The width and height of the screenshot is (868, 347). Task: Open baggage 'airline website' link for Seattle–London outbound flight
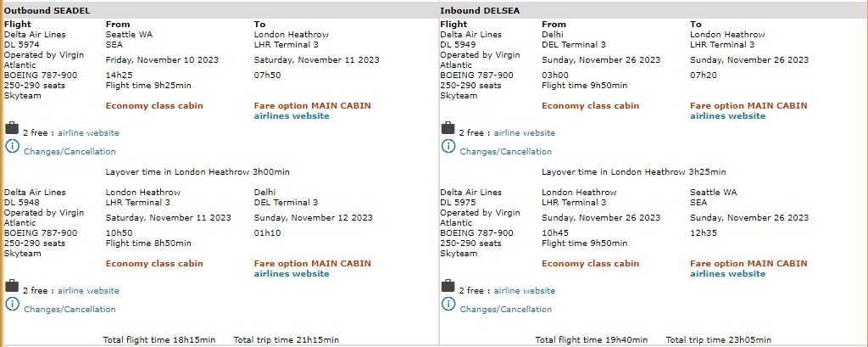coord(88,133)
